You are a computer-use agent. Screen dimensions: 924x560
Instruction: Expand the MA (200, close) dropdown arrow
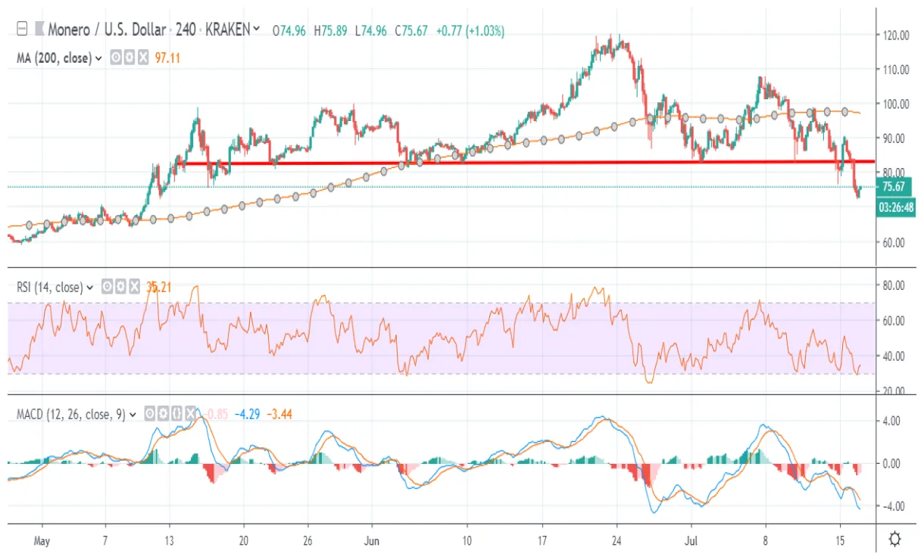point(99,58)
